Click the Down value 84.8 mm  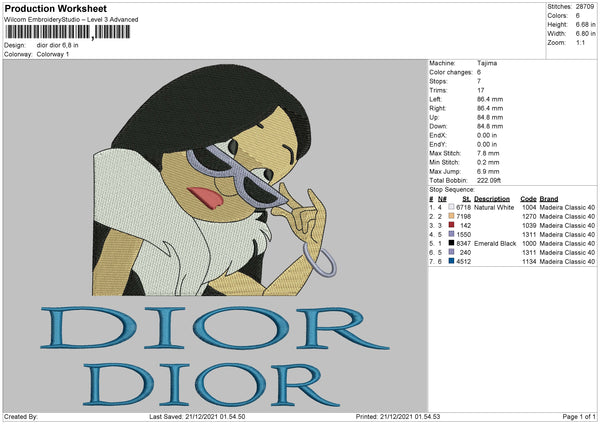[490, 126]
